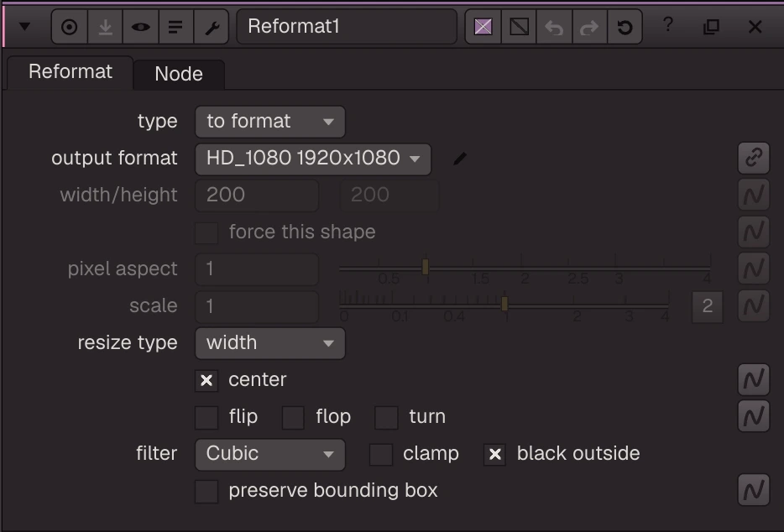Click the scale slider handle

click(504, 304)
